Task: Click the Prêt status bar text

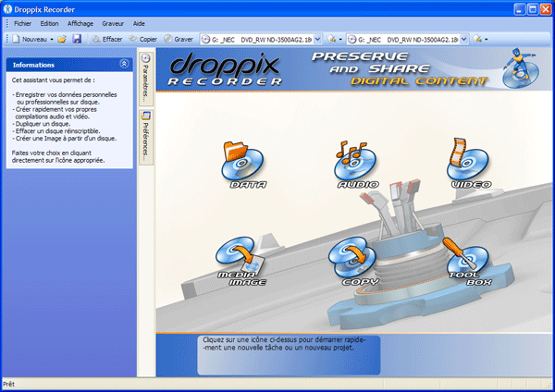Action: click(x=9, y=385)
